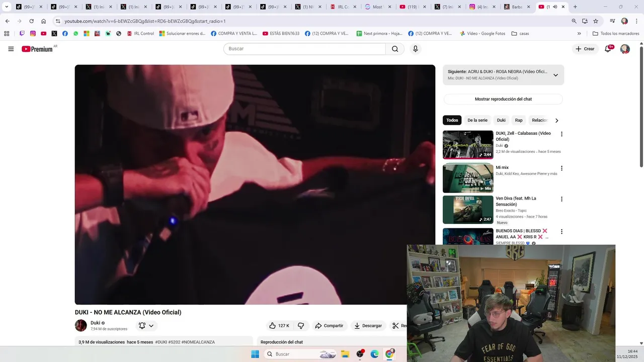
Task: Expand the Siguiente mix playlist panel
Action: tap(555, 75)
